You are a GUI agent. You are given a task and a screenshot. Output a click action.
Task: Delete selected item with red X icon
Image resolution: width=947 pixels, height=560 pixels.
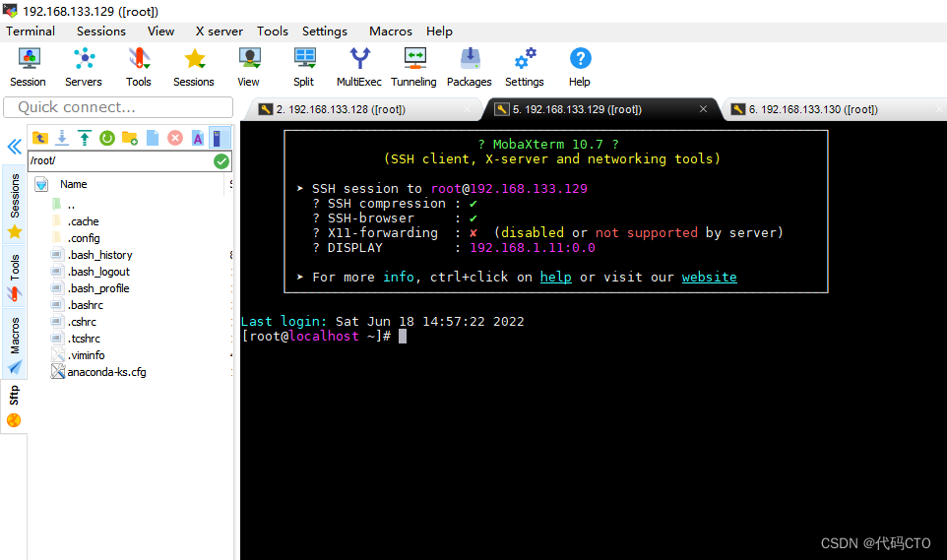tap(175, 138)
